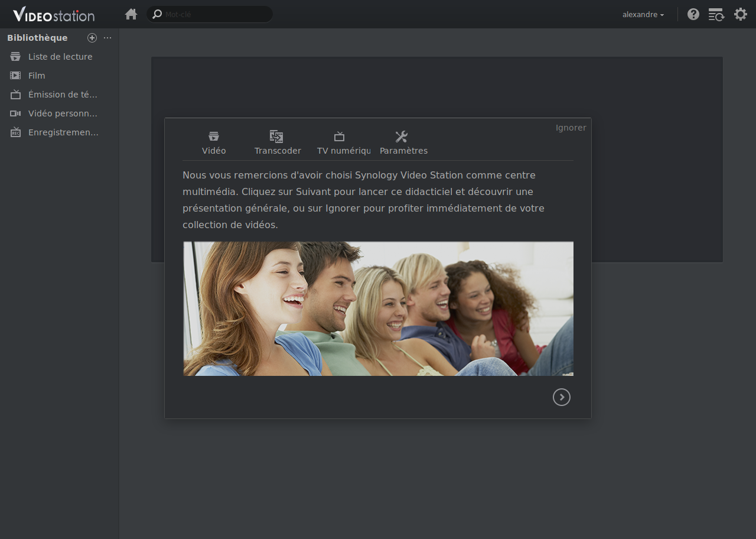Switch to the Vidéo tutorial tab
The width and height of the screenshot is (756, 539).
214,143
